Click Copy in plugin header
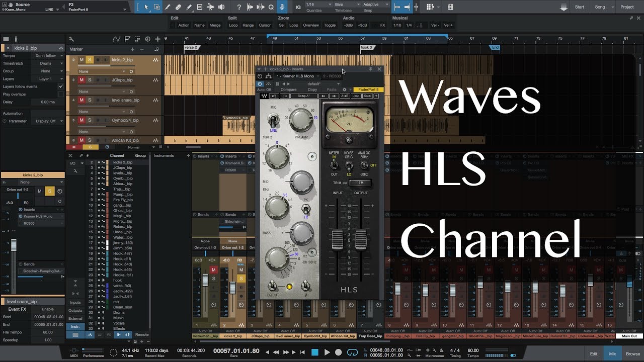This screenshot has width=644, height=362. 312,89
